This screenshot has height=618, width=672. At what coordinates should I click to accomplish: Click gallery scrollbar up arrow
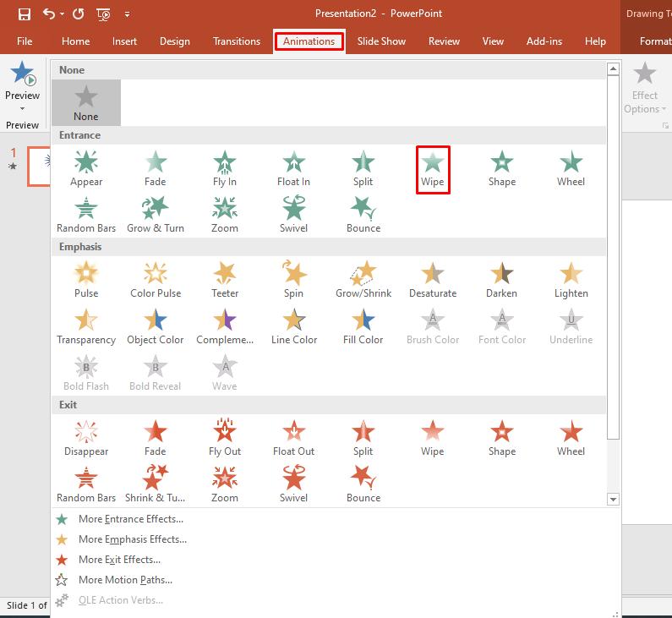point(614,68)
